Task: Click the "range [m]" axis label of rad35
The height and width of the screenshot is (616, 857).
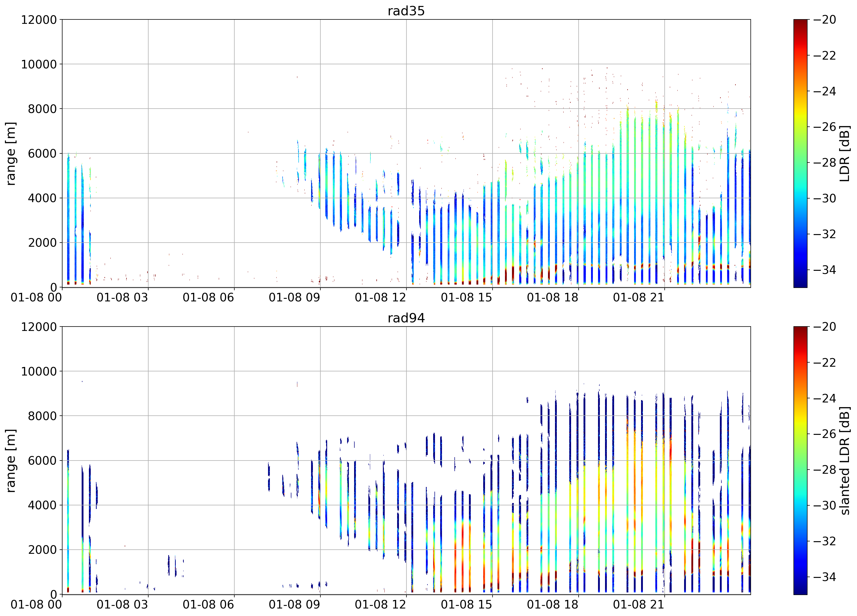Action: [11, 153]
